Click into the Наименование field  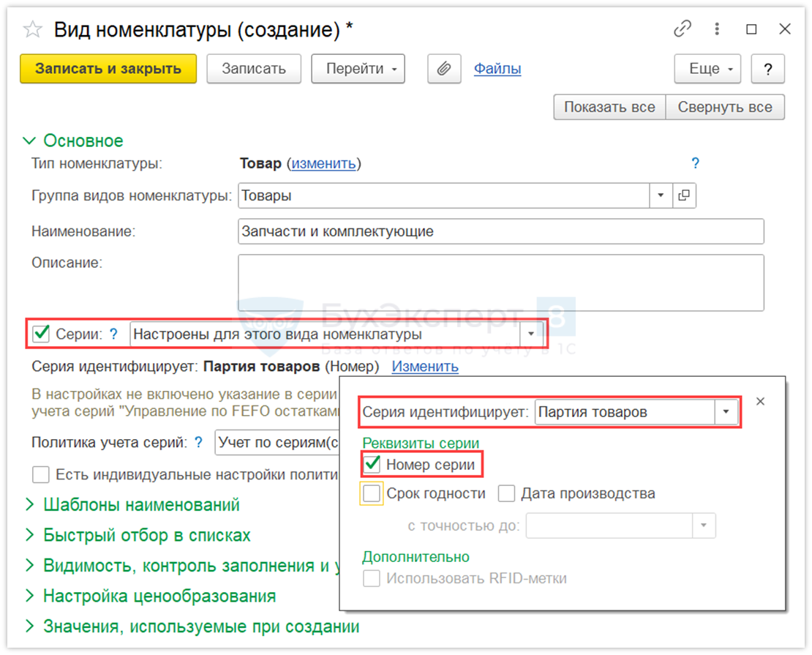[x=501, y=231]
